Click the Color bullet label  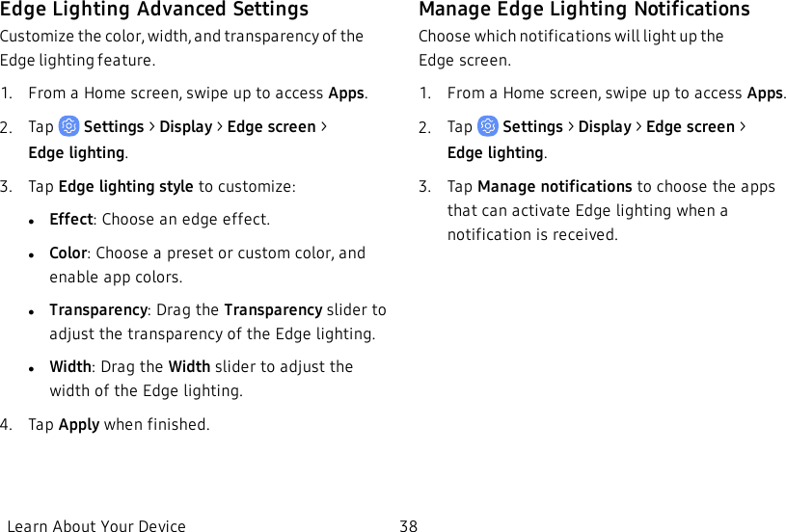(68, 253)
